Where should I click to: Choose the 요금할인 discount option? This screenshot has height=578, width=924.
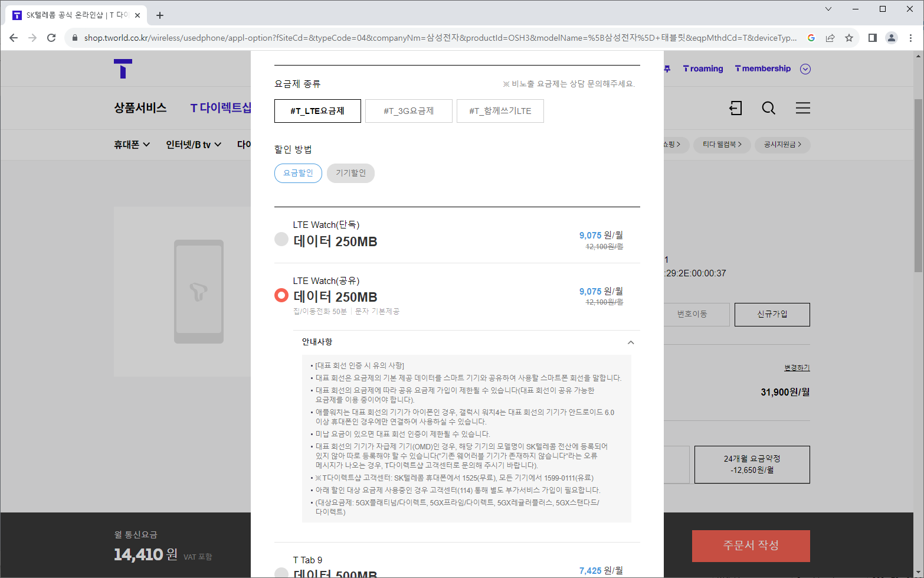pyautogui.click(x=298, y=173)
